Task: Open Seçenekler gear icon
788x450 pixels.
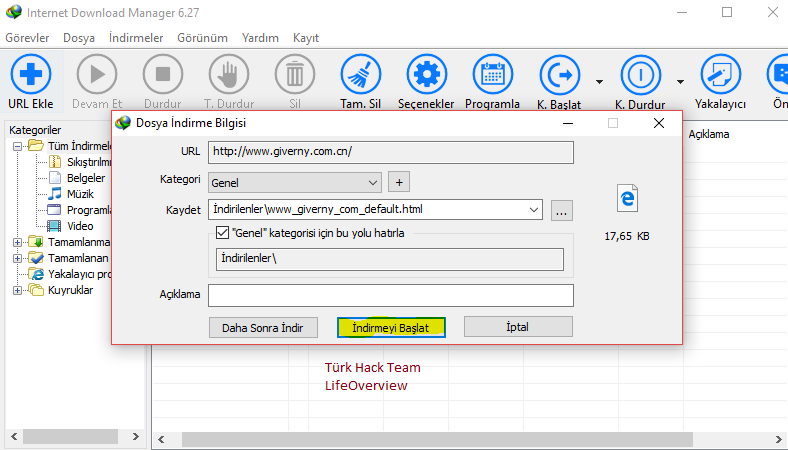Action: coord(427,74)
